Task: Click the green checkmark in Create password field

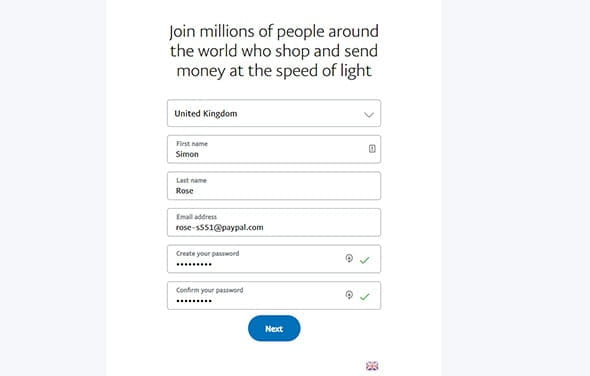Action: tap(365, 260)
